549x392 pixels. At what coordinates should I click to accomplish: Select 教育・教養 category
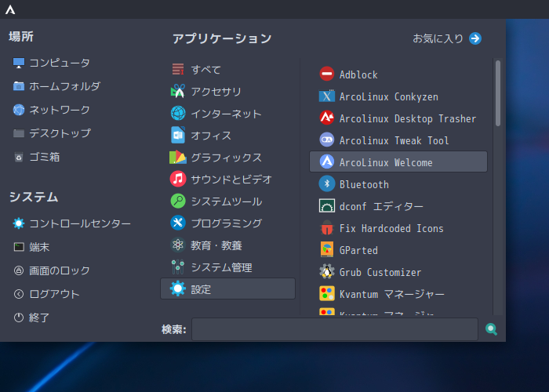227,245
